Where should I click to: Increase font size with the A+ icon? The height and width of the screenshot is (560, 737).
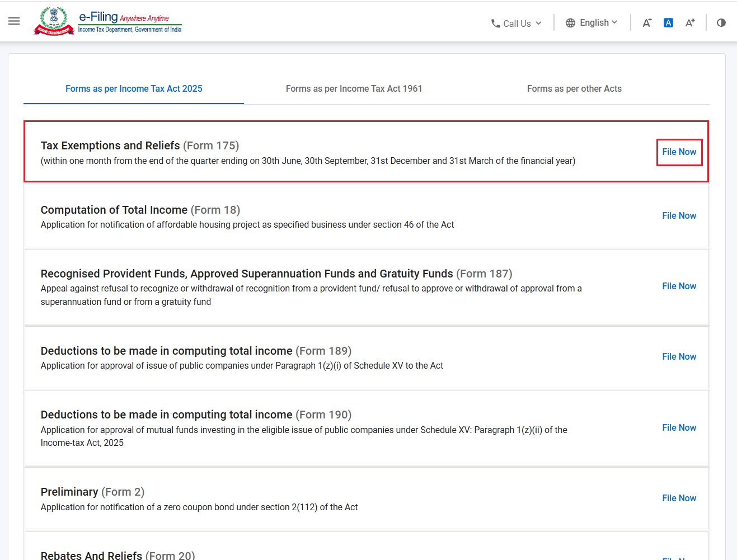[x=690, y=23]
